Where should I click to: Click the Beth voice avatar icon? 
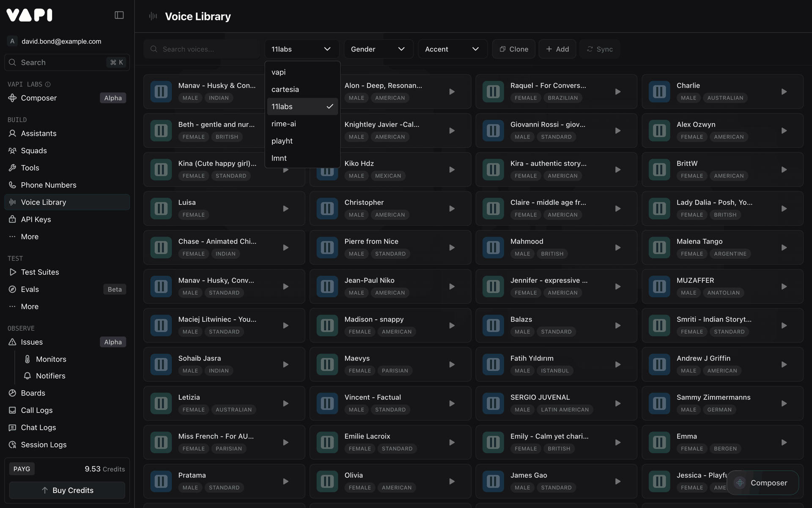161,130
